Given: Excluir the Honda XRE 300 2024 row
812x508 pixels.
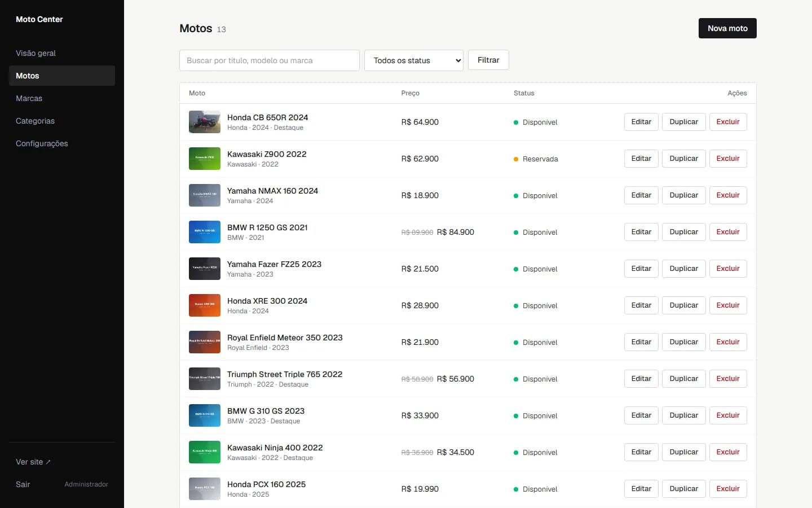Looking at the screenshot, I should coord(728,305).
